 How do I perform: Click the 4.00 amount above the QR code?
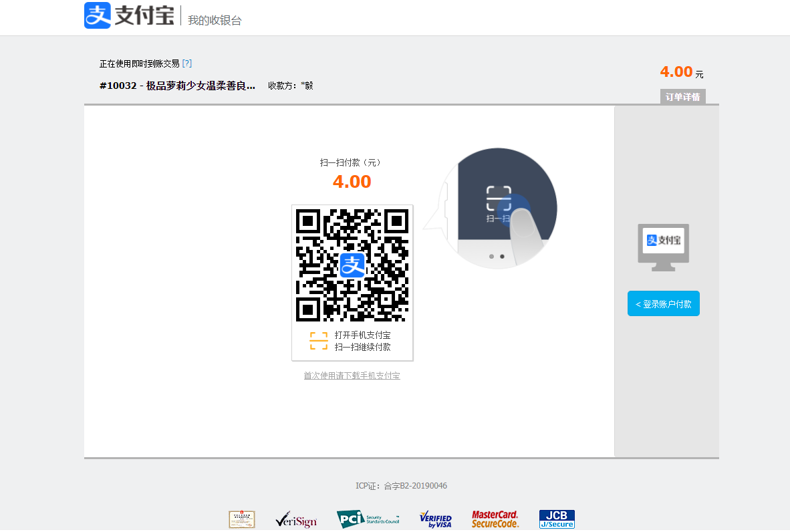[x=352, y=181]
